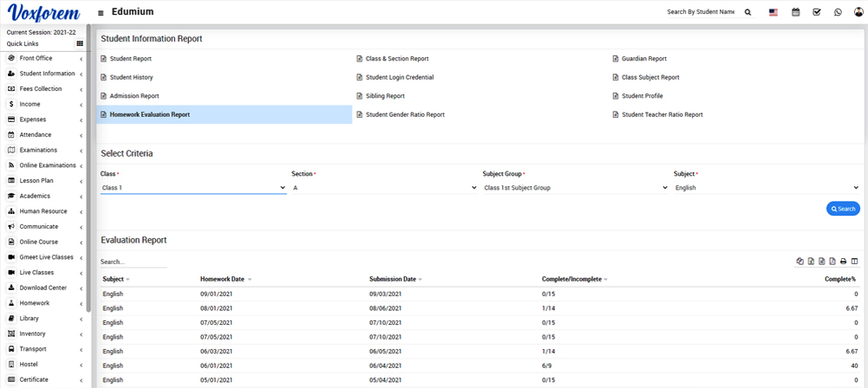The width and height of the screenshot is (868, 388).
Task: Open the task checklist icon in header
Action: (817, 12)
